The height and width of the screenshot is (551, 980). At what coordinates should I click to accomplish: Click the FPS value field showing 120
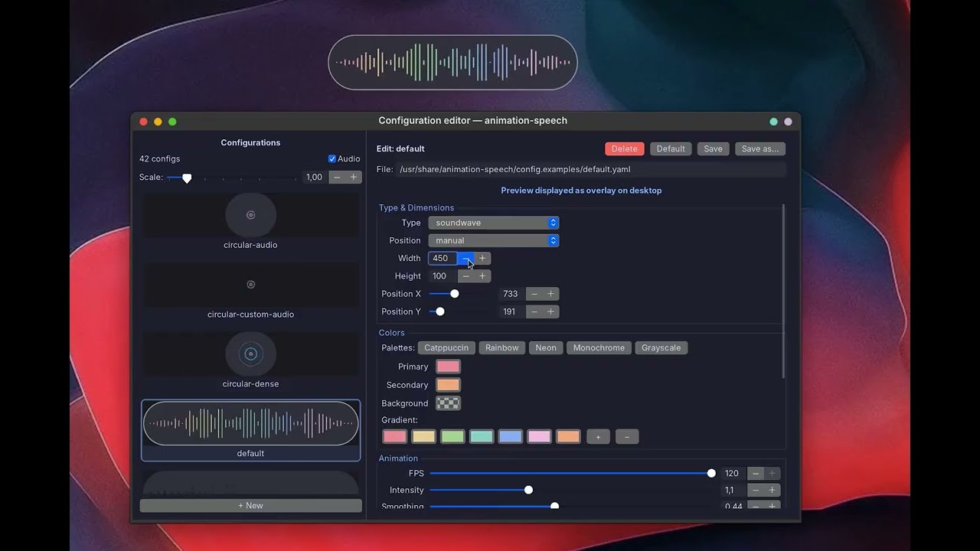pos(733,474)
